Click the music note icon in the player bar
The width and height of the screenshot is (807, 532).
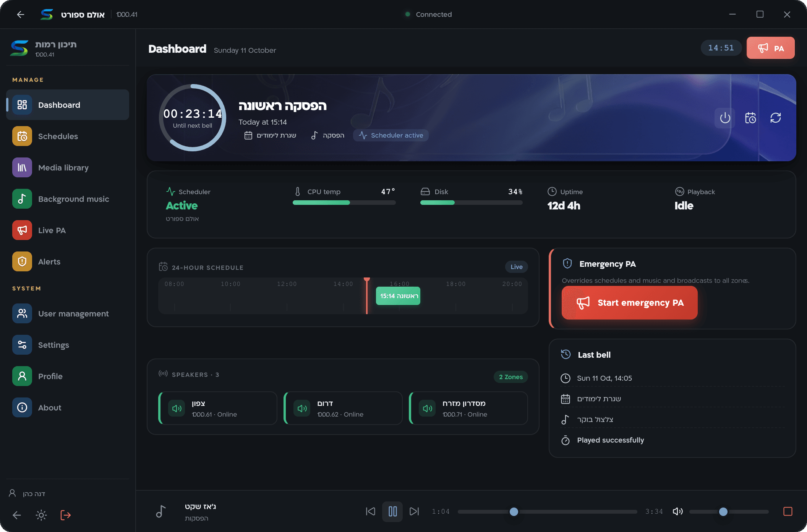coord(161,511)
